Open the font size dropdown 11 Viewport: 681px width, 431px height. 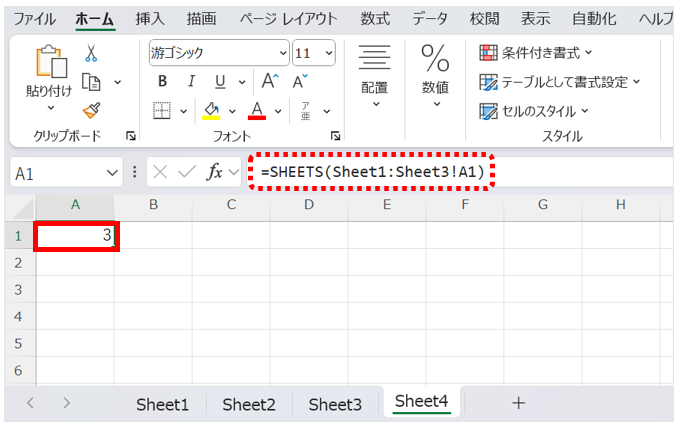pos(329,53)
